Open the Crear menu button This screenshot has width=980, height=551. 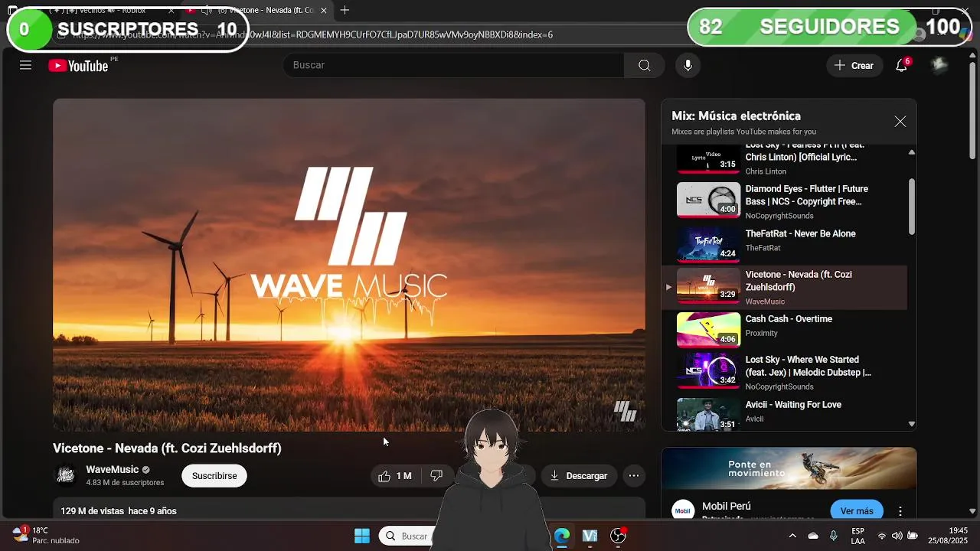click(854, 65)
